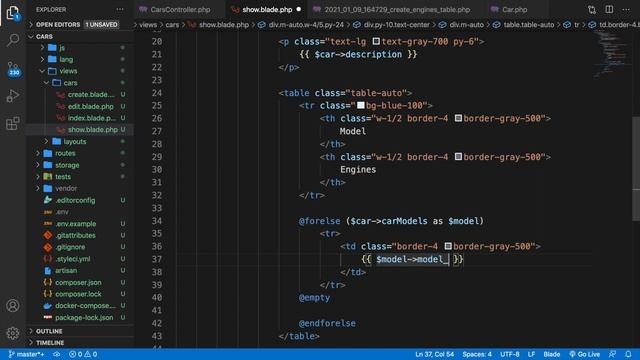Open the Run and Debug view
The width and height of the screenshot is (640, 360).
[x=13, y=96]
